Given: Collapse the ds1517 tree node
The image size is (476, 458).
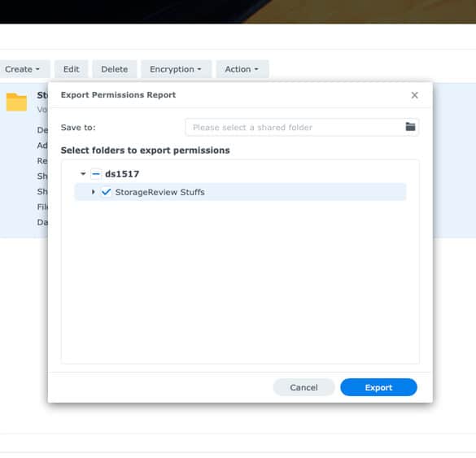Looking at the screenshot, I should [x=83, y=174].
